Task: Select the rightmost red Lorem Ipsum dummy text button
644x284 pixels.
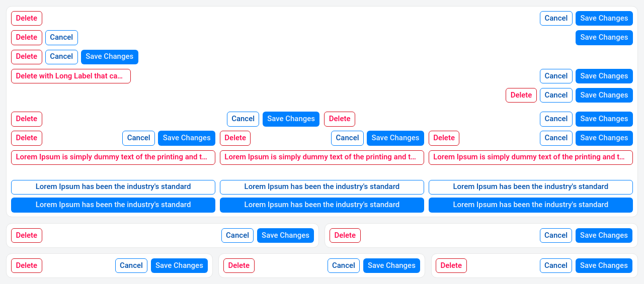Action: [530, 157]
